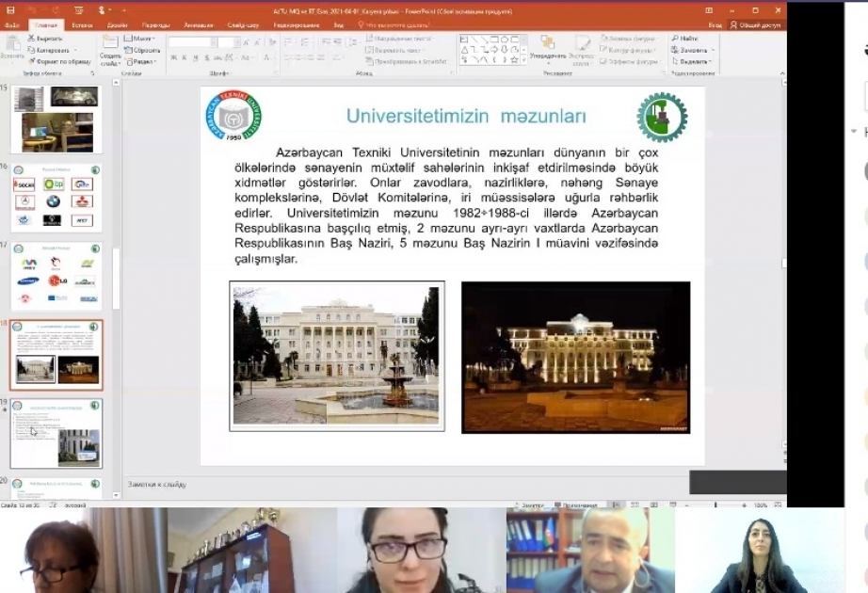Click the Tell me what to do box
The image size is (868, 593).
pos(394,24)
